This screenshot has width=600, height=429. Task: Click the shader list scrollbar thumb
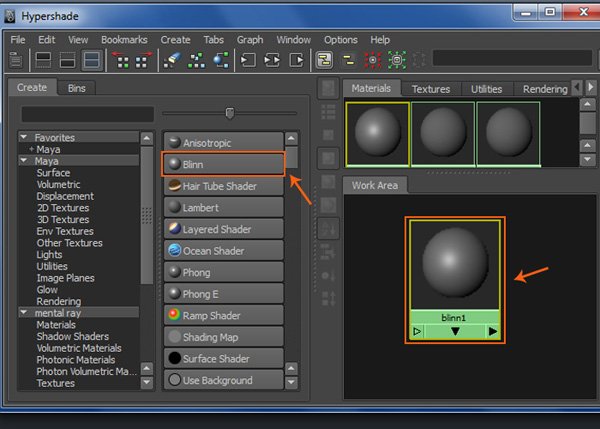click(x=292, y=157)
